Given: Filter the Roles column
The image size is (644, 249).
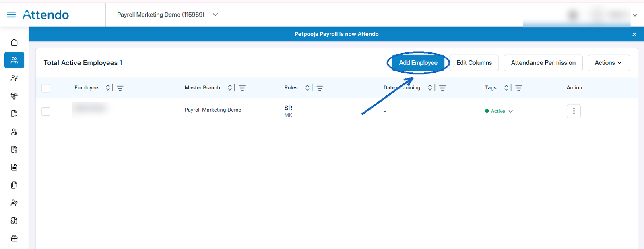Looking at the screenshot, I should (320, 88).
